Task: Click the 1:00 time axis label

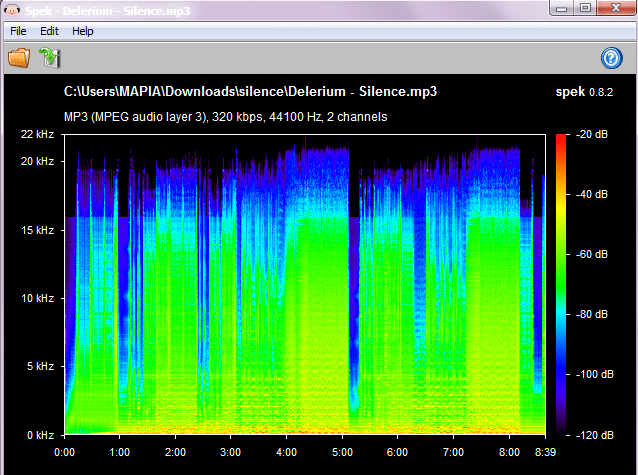Action: 119,453
